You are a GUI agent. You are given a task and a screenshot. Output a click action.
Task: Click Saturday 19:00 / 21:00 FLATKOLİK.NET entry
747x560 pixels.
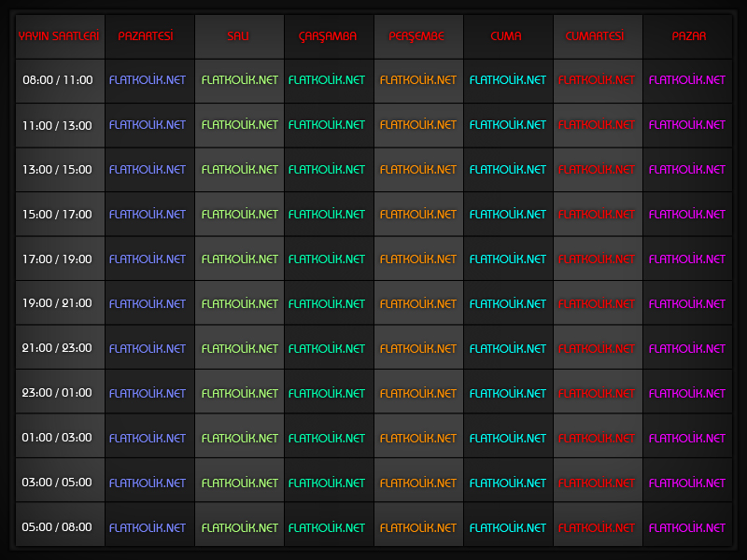point(597,303)
